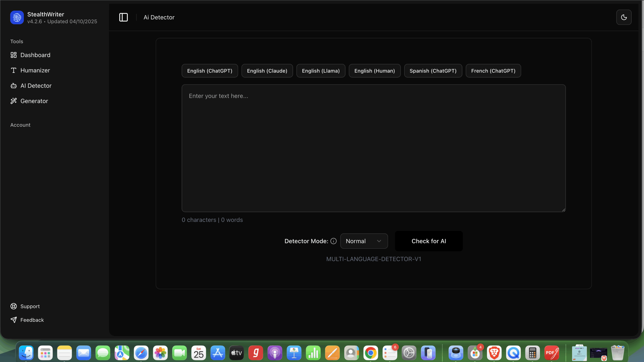
Task: Click into the text entry area
Action: [373, 148]
